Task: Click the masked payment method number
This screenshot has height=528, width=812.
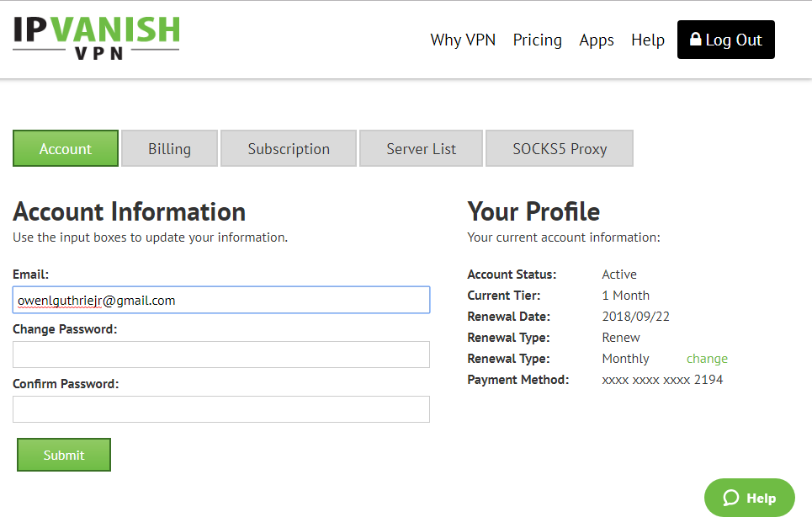Action: (662, 380)
